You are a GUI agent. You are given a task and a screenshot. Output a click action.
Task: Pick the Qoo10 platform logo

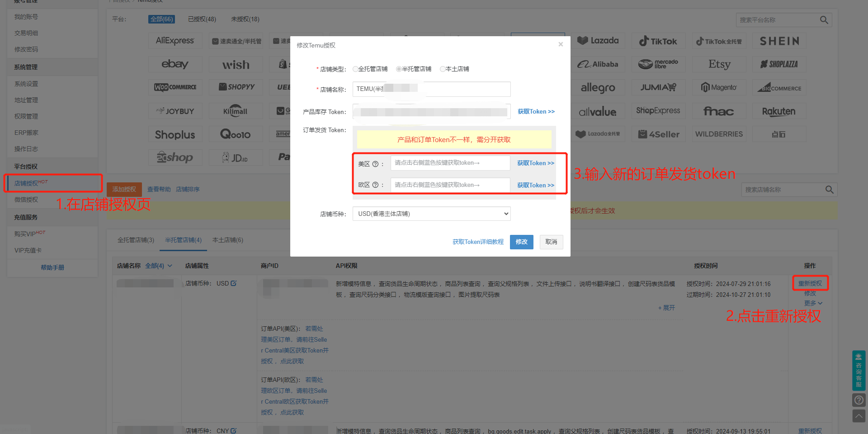tap(236, 134)
